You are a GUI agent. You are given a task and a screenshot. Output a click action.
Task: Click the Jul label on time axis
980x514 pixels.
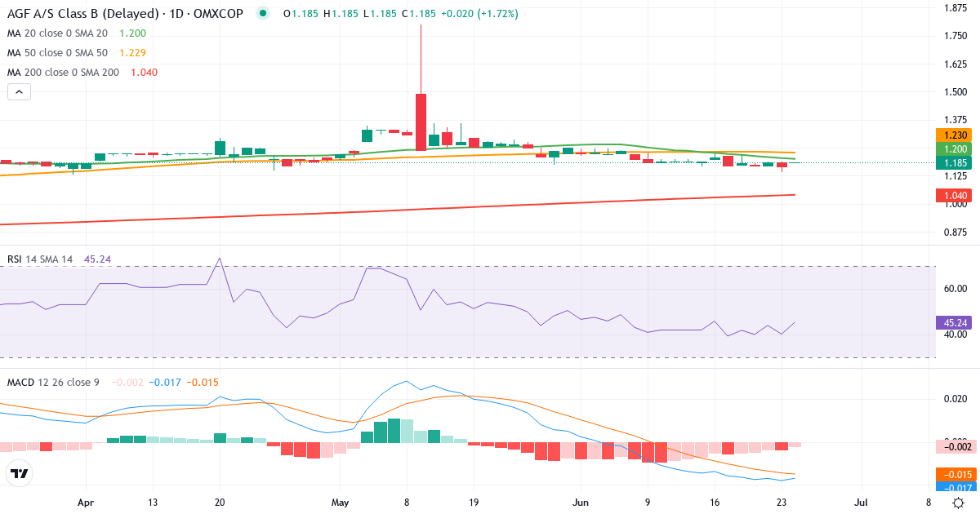[x=862, y=503]
